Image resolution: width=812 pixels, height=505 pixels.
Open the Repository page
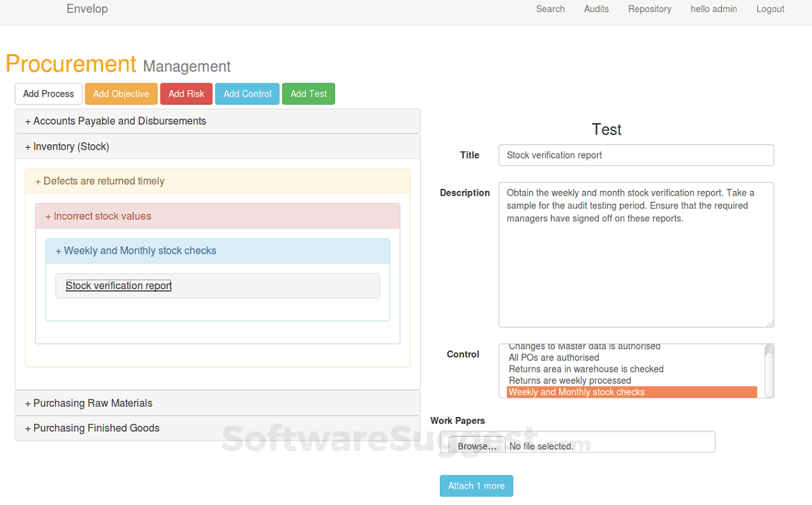pyautogui.click(x=650, y=9)
